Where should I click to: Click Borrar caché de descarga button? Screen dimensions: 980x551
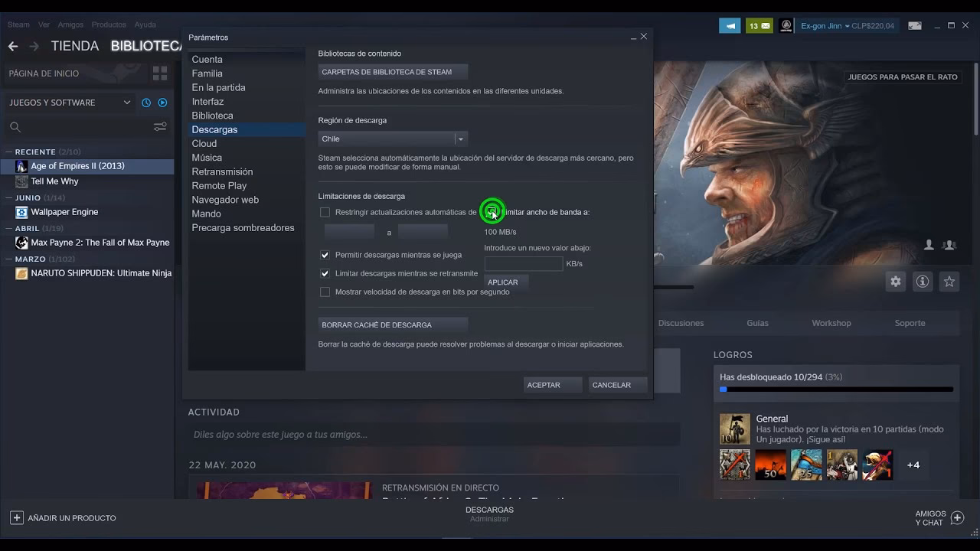tap(393, 324)
